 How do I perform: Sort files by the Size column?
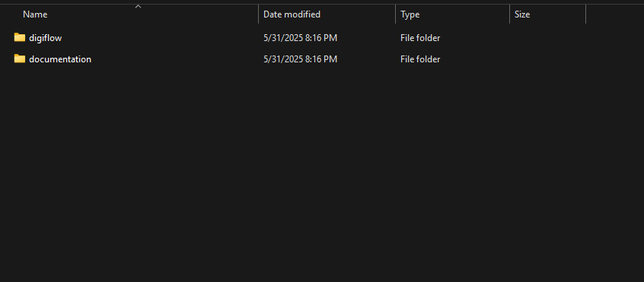(x=522, y=14)
